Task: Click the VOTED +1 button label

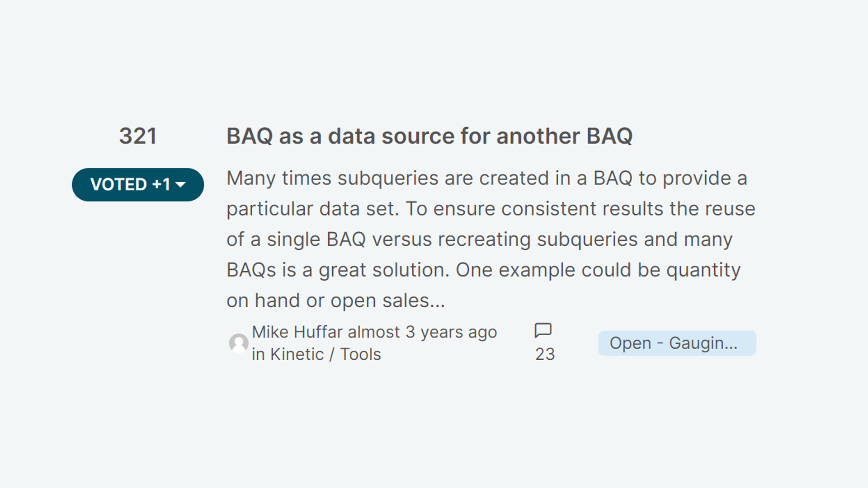Action: pos(131,184)
